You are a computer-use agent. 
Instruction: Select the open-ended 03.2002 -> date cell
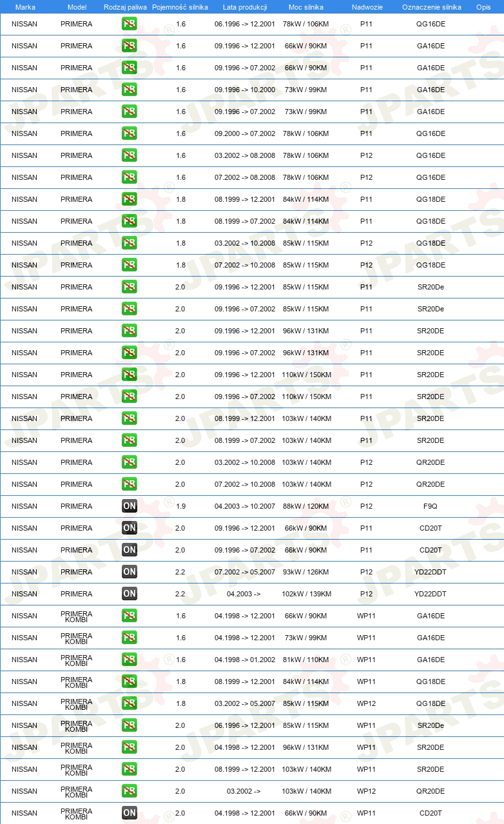coord(244,791)
